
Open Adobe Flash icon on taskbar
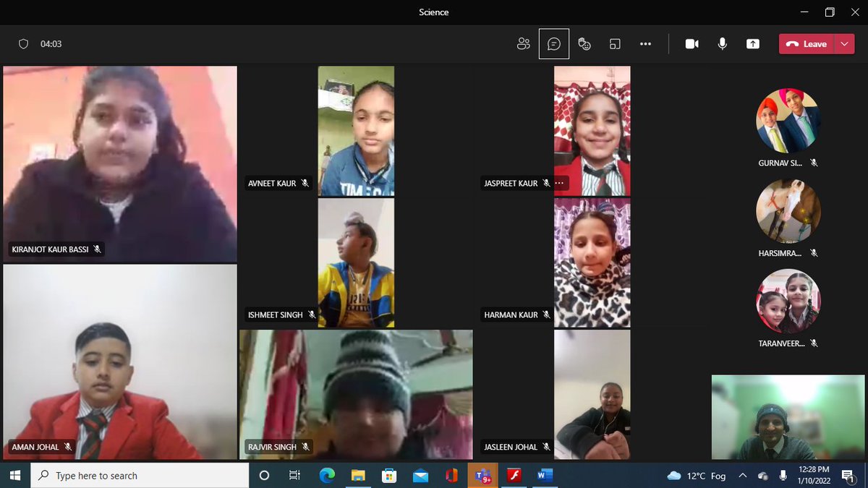[x=514, y=475]
